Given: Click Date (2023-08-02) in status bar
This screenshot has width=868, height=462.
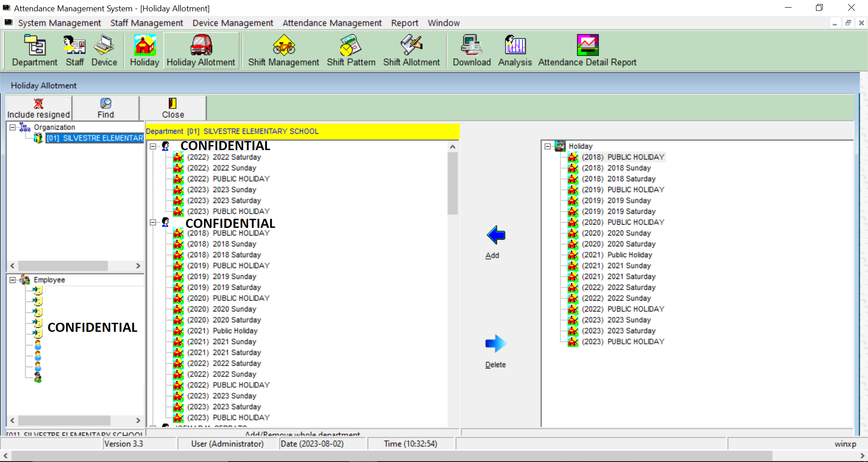Looking at the screenshot, I should [x=312, y=444].
